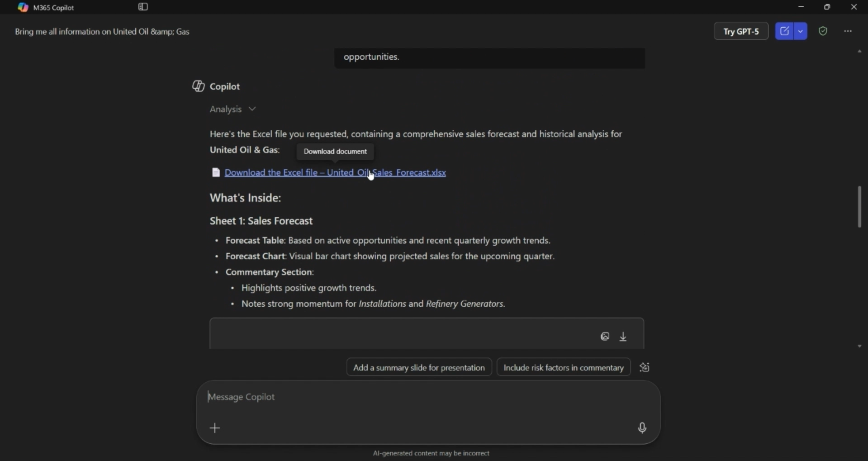
Task: Focus the Message Copilot input field
Action: tap(428, 397)
